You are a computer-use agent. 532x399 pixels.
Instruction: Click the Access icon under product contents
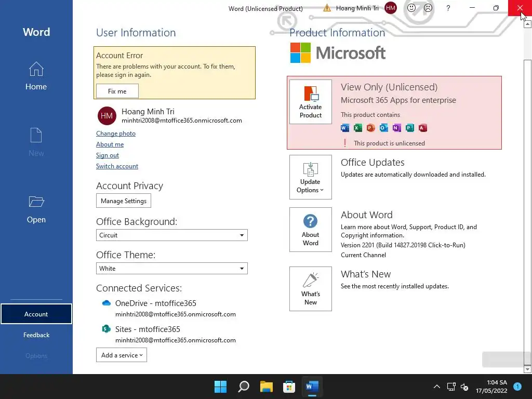click(423, 128)
